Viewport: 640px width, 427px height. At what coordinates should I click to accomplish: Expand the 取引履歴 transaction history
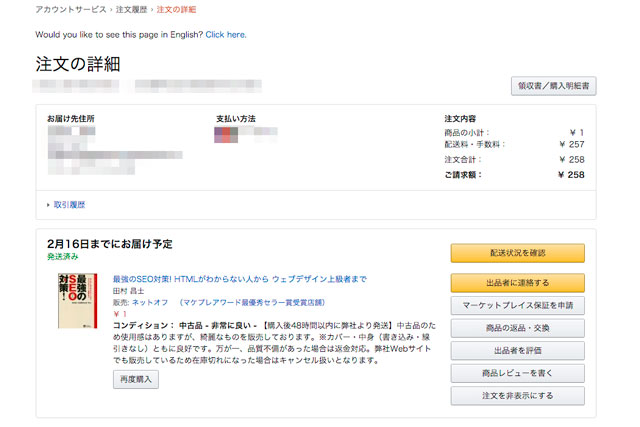69,205
